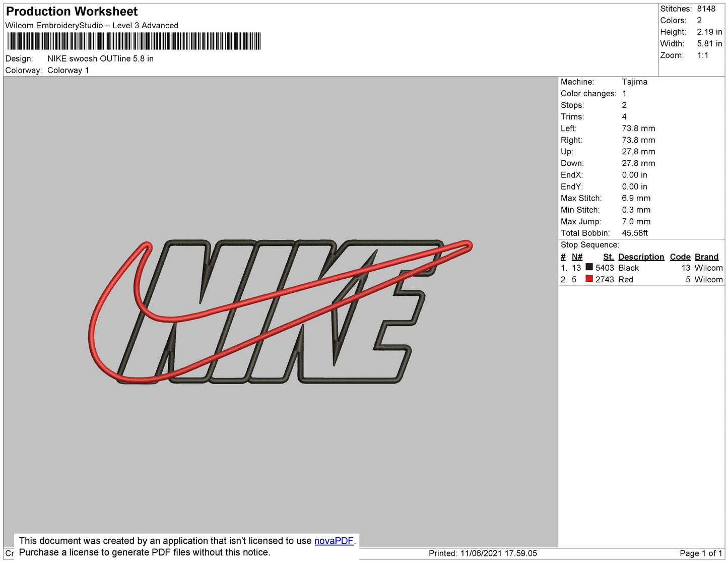Image resolution: width=728 pixels, height=563 pixels.
Task: Select the 'Red' description in row 2
Action: pos(625,279)
